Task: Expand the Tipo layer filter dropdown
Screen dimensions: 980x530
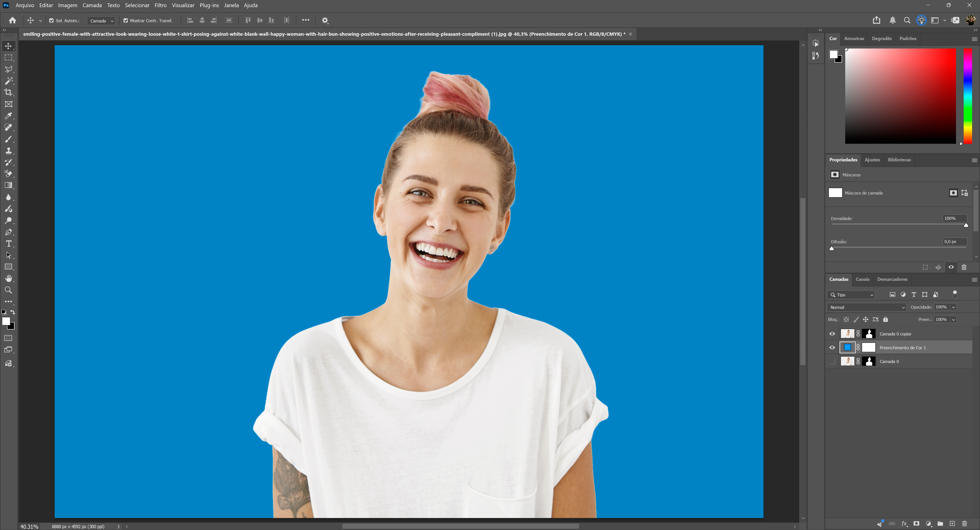Action: pyautogui.click(x=851, y=295)
